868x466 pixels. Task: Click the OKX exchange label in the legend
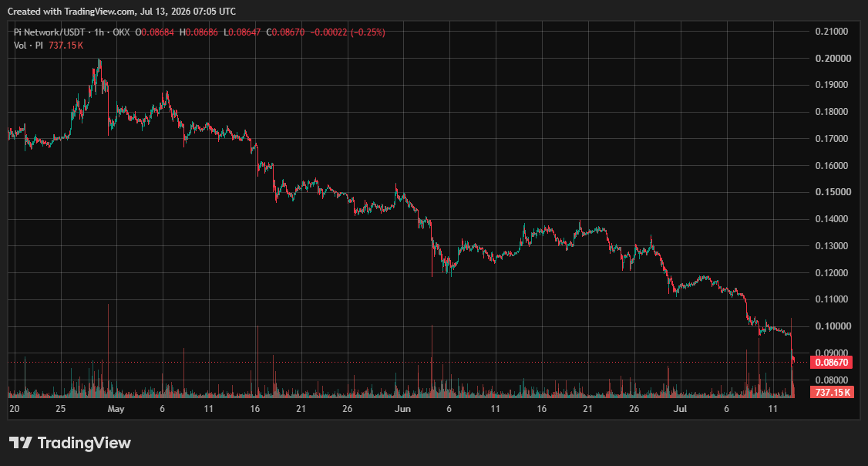coord(121,32)
